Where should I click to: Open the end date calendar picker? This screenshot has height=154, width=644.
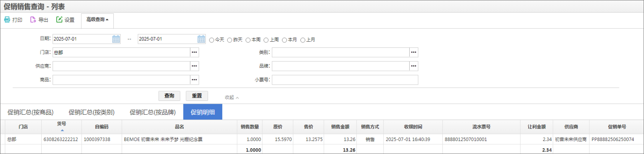tap(201, 39)
